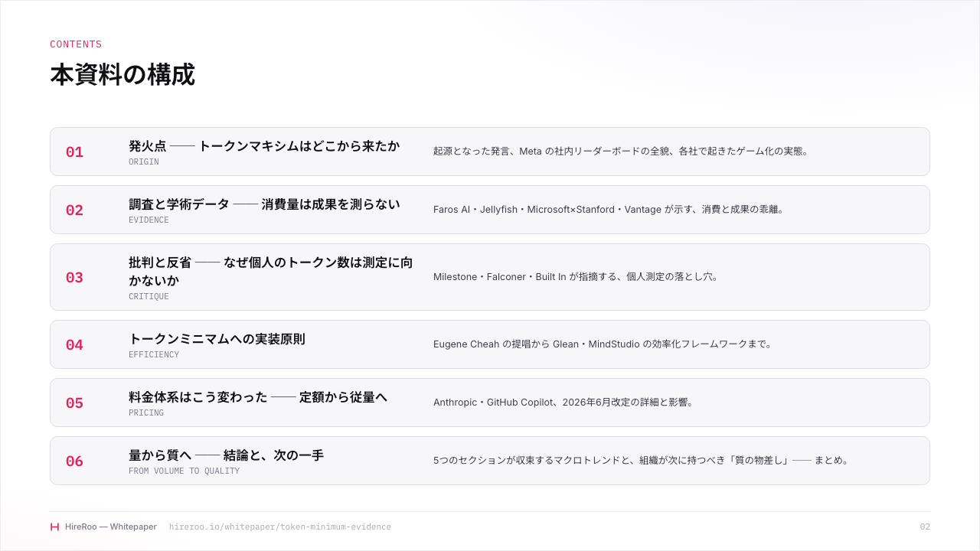Open section 料金体系はこう変わった 定額から従量へ
Screen dimensions: 980x551
[x=258, y=396]
